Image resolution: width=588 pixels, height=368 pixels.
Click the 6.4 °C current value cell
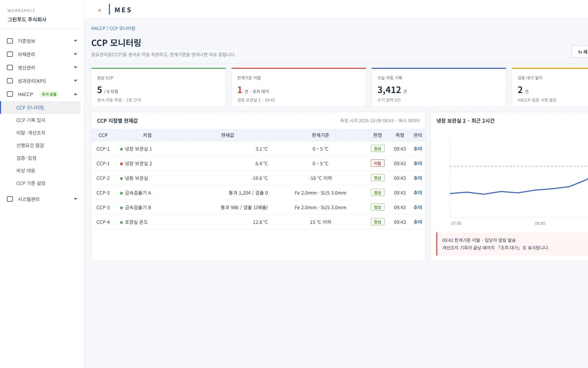261,164
